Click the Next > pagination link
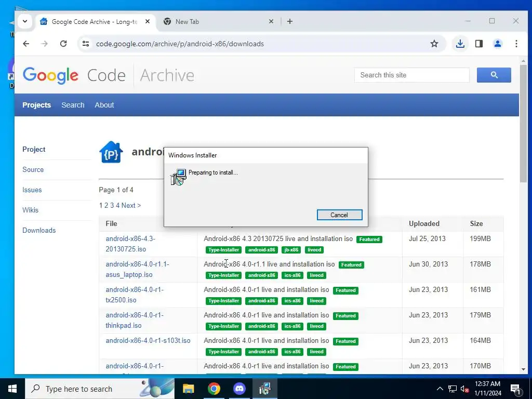The image size is (532, 399). (x=131, y=206)
